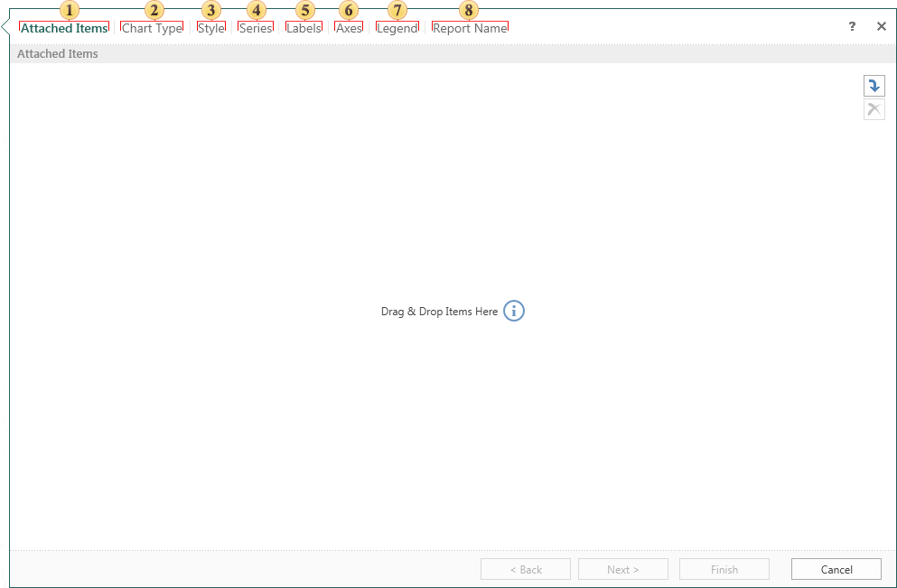Screen dimensions: 897x588
Task: Cancel the wizard dialog
Action: click(x=836, y=569)
